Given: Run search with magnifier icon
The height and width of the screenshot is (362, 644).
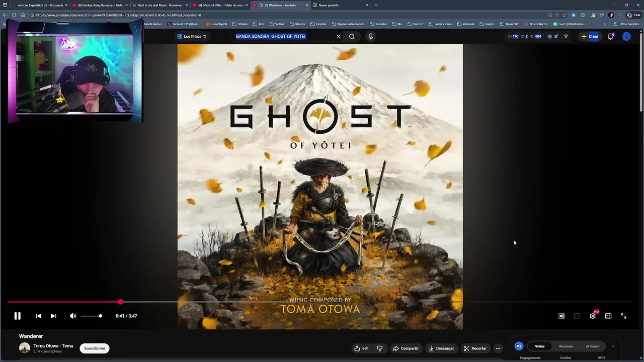Looking at the screenshot, I should coord(352,36).
